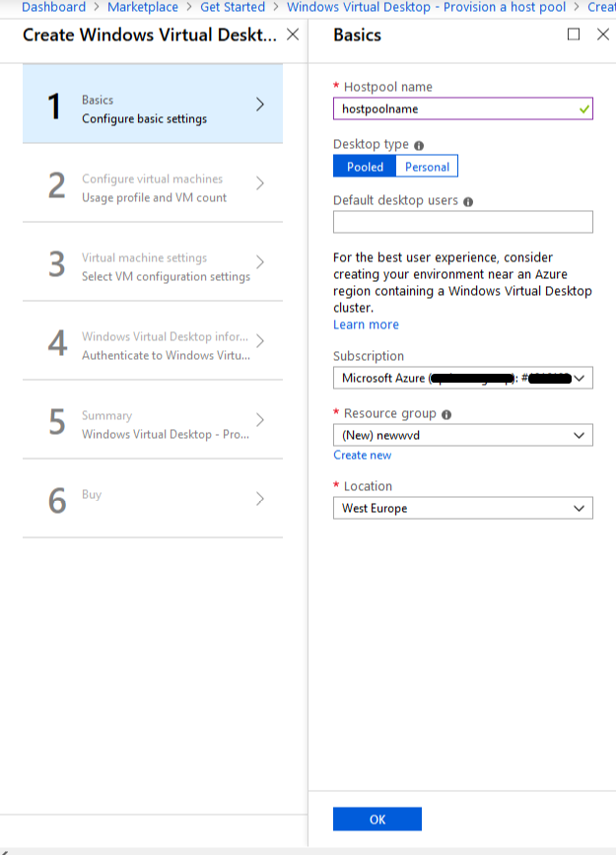Click the Learn more link
Screen dimensions: 616x855
point(366,324)
